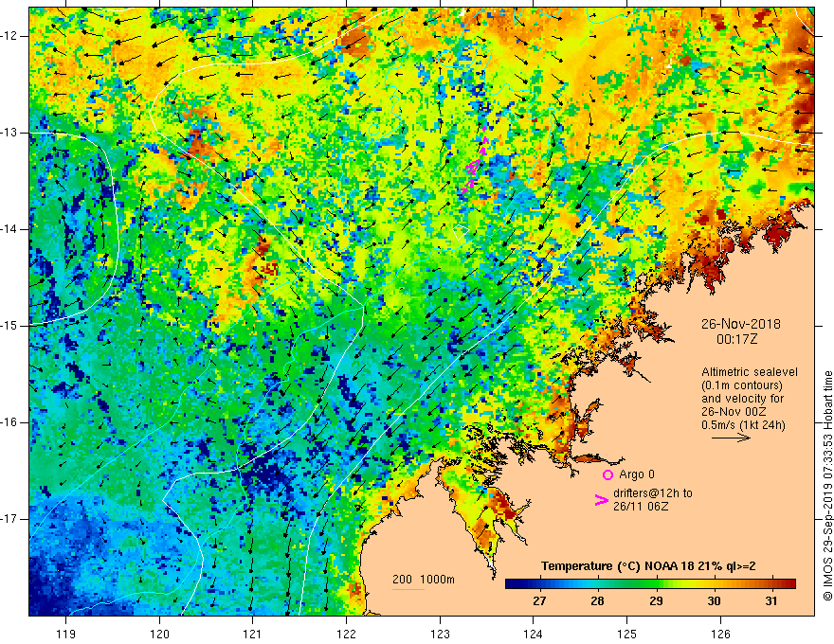Click the magenta Argo circle legend symbol
The height and width of the screenshot is (644, 834).
click(x=607, y=474)
